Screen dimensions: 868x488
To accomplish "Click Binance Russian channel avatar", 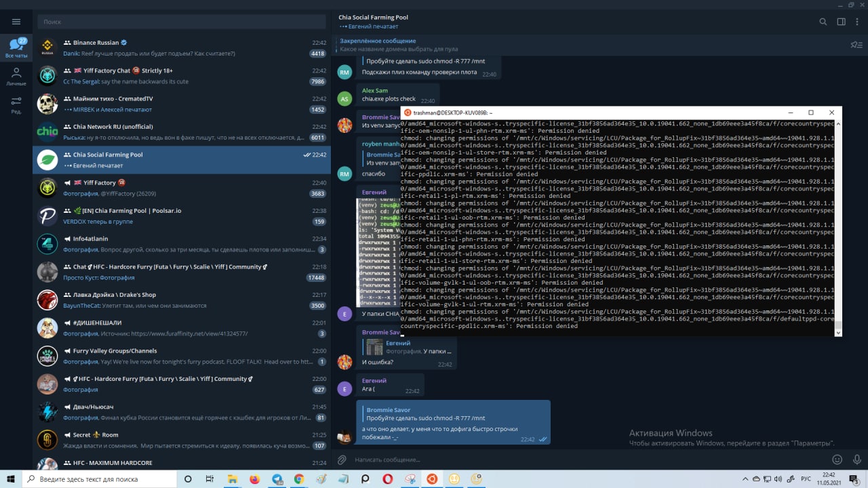I will [47, 47].
